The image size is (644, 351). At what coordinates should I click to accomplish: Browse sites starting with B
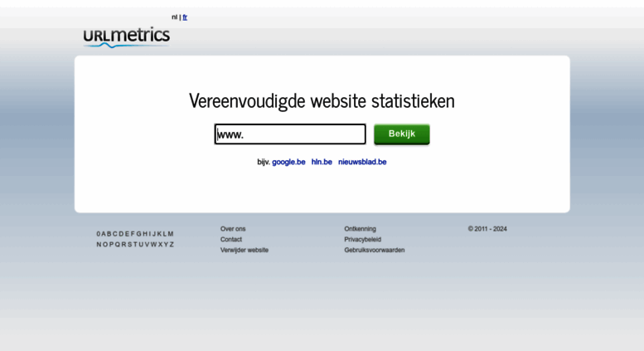(x=109, y=234)
